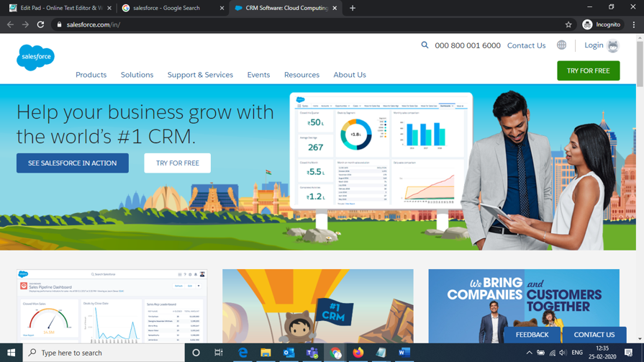The width and height of the screenshot is (644, 362).
Task: Open the About Us menu
Action: click(350, 75)
